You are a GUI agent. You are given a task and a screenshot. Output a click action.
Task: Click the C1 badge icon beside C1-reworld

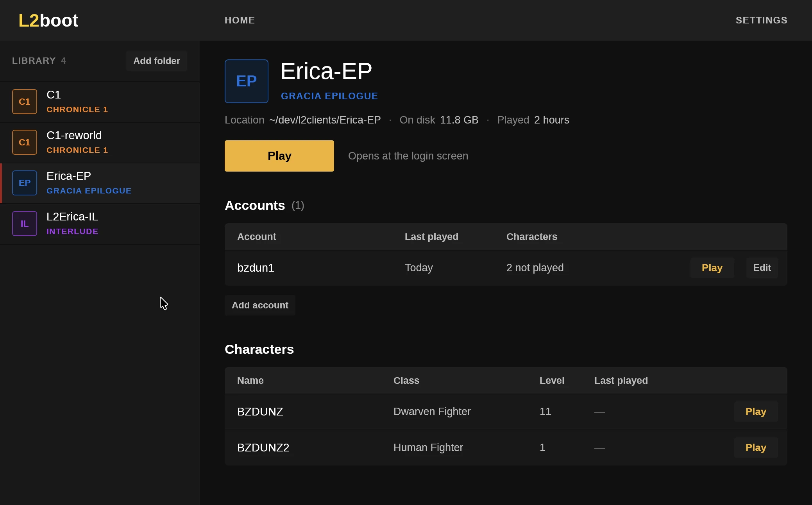pos(25,142)
